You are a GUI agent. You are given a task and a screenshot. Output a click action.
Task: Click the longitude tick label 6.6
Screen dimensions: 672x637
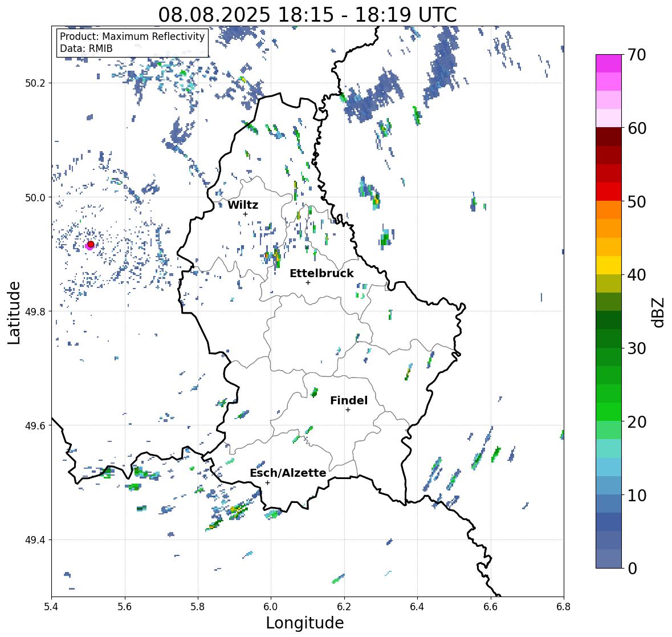[x=490, y=606]
